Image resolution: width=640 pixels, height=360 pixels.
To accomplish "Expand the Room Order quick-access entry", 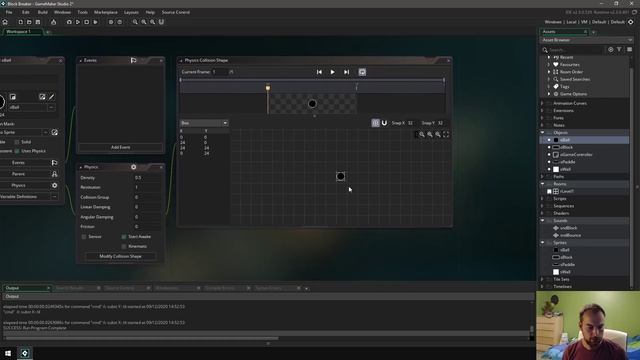I will pos(549,72).
